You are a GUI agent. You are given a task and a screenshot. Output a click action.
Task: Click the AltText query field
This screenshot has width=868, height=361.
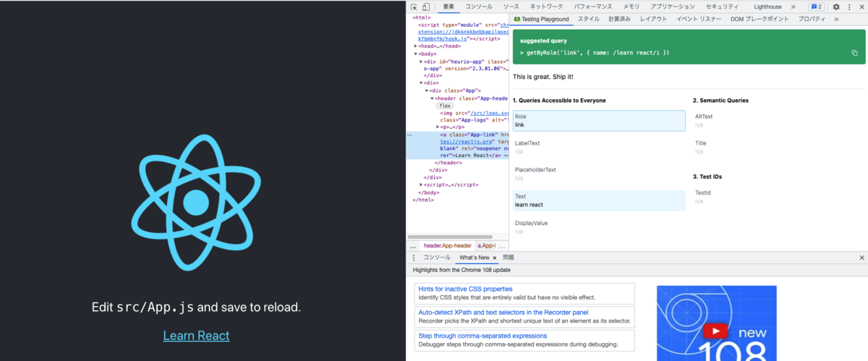point(779,121)
